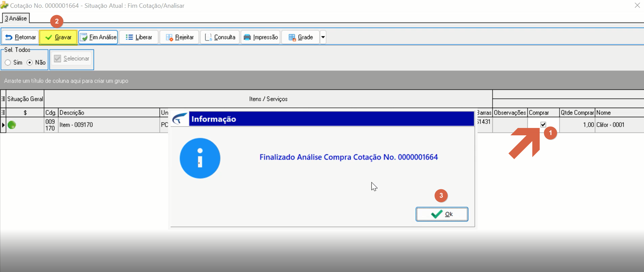
Task: Click the Nome column header
Action: (x=620, y=113)
